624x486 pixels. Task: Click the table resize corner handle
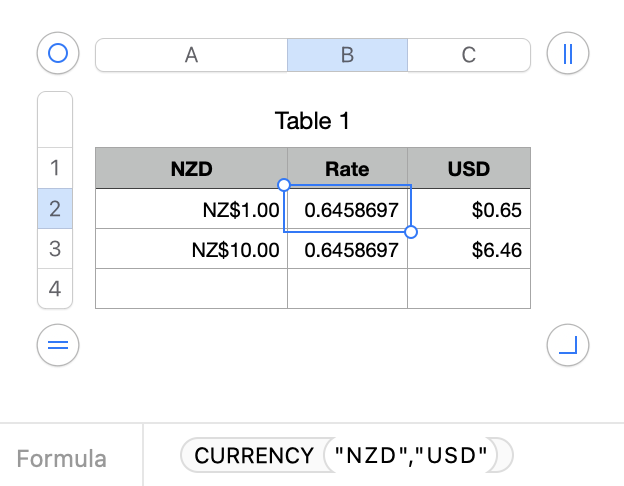[x=568, y=346]
